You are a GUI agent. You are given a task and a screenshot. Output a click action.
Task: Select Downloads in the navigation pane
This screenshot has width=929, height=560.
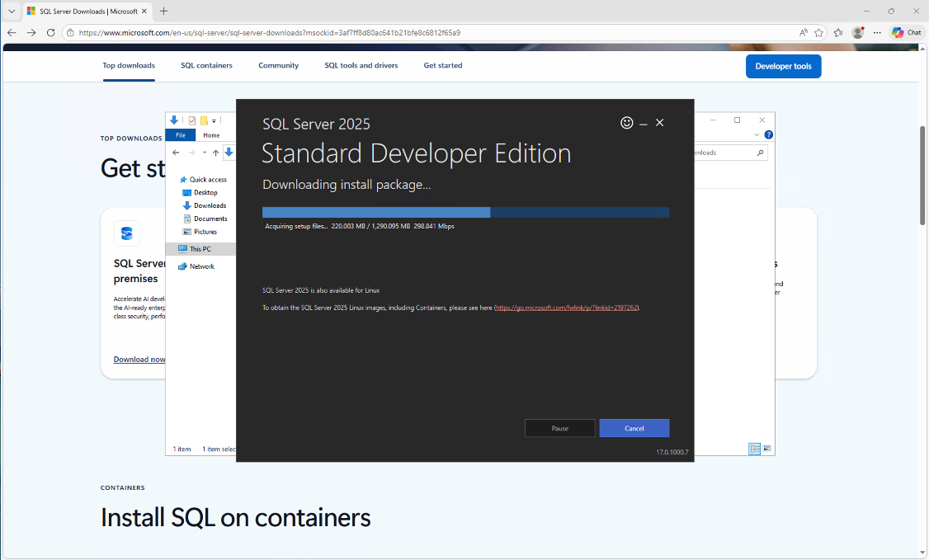205,205
